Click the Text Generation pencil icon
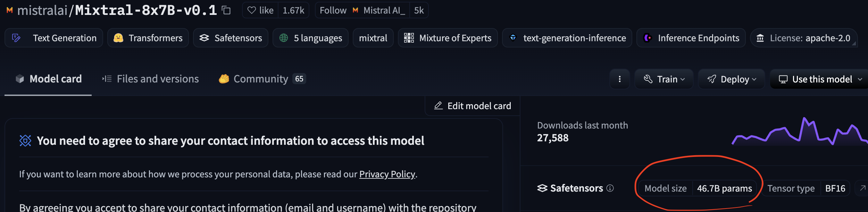The height and width of the screenshot is (212, 868). (16, 38)
